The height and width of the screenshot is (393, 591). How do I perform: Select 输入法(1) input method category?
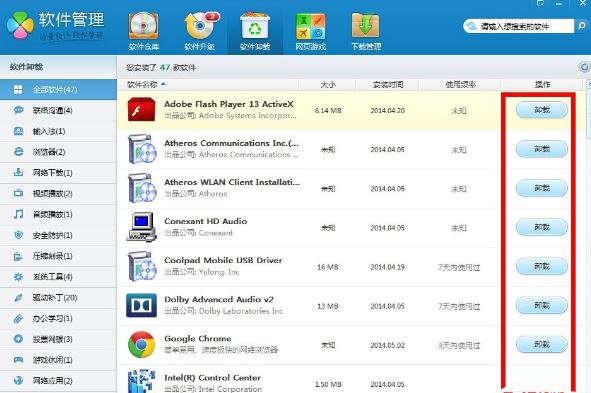tap(58, 131)
